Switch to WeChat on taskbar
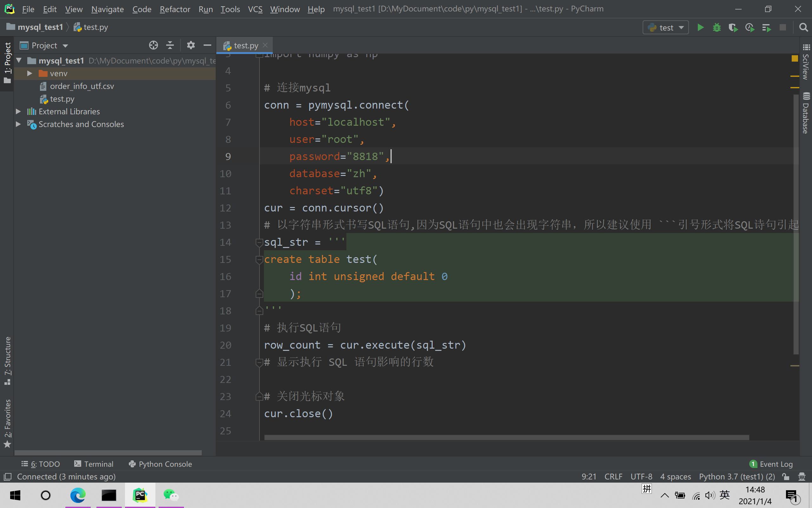812x508 pixels. point(171,495)
